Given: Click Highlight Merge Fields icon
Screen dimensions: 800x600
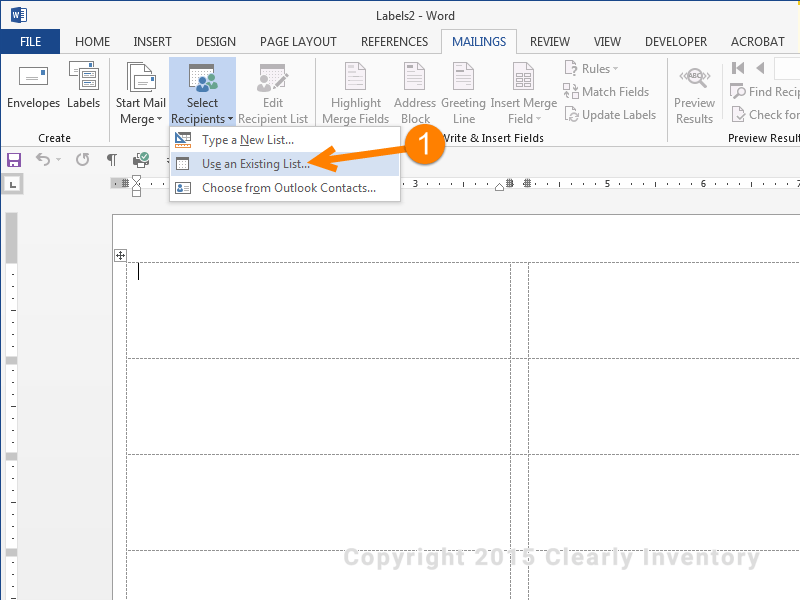Looking at the screenshot, I should [x=356, y=77].
